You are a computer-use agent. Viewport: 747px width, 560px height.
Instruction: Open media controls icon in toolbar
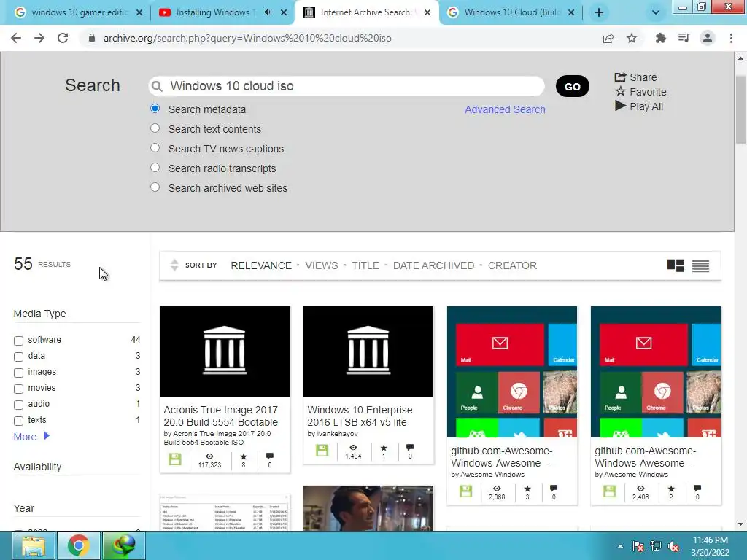(684, 38)
